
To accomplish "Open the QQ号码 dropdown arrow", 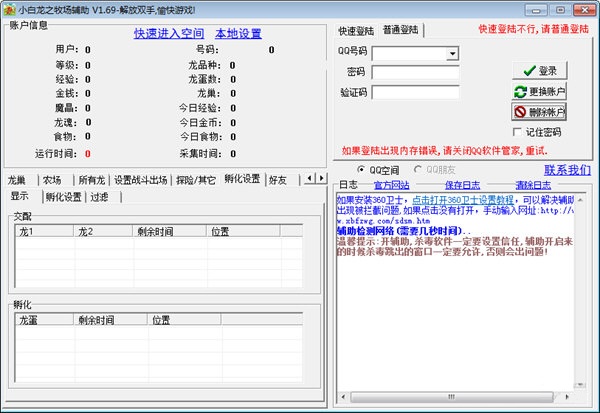I will coord(452,54).
